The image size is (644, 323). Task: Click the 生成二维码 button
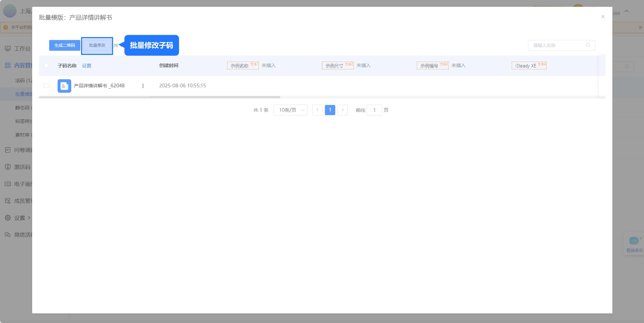[x=65, y=45]
